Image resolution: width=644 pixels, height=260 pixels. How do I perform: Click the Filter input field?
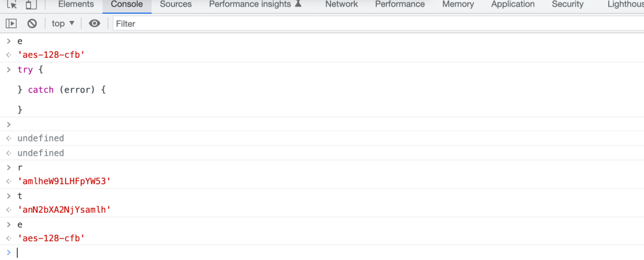click(378, 23)
